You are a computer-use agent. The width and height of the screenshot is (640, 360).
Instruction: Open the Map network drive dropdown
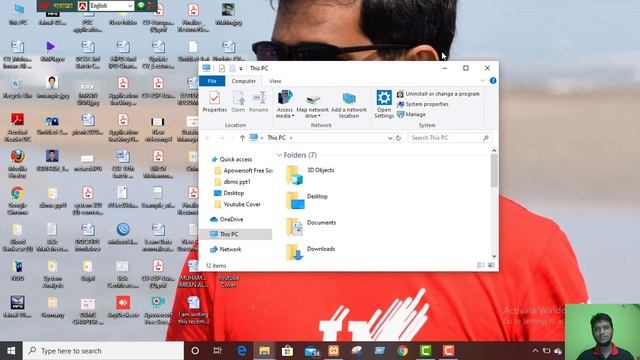313,105
